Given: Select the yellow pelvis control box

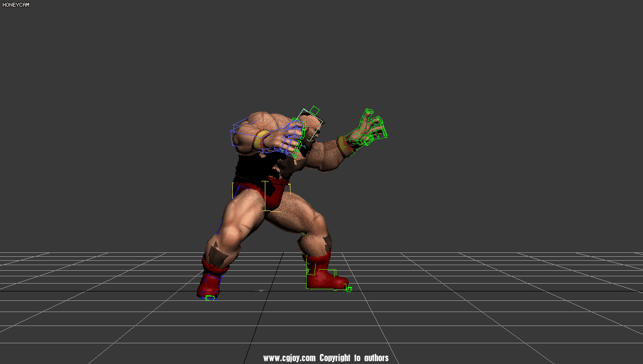Looking at the screenshot, I should click(x=264, y=195).
